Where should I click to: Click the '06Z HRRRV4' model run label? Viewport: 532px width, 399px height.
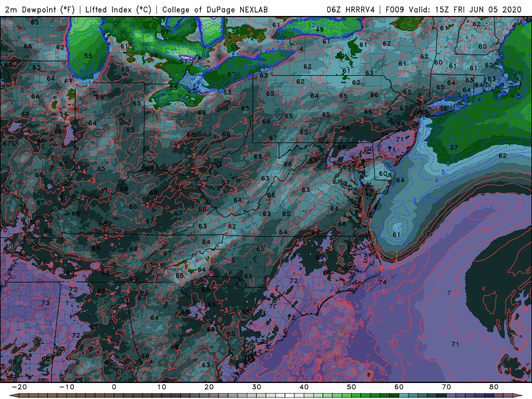point(350,9)
